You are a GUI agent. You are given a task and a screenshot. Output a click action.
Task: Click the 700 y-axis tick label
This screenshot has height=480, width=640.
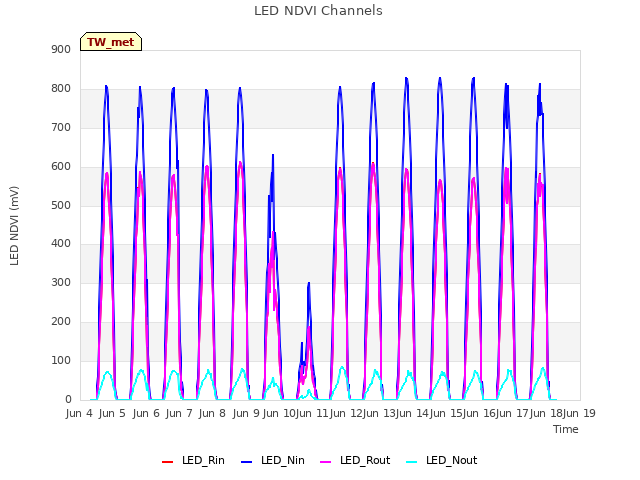61,128
